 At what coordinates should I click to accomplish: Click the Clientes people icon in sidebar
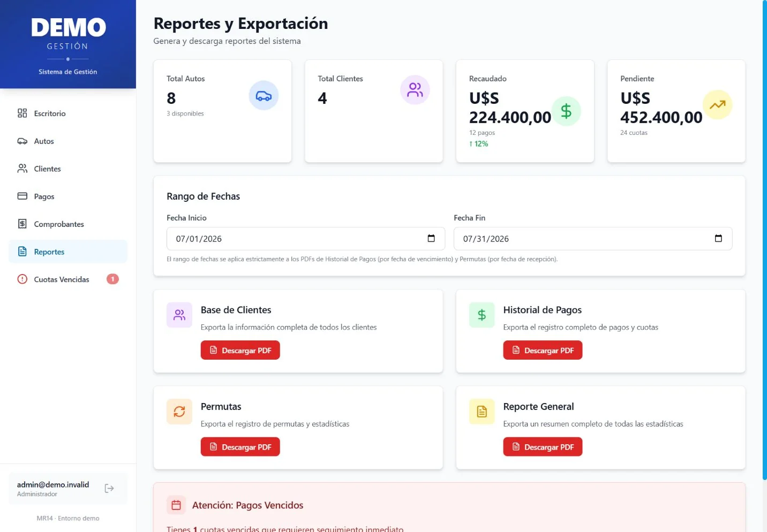pos(22,169)
